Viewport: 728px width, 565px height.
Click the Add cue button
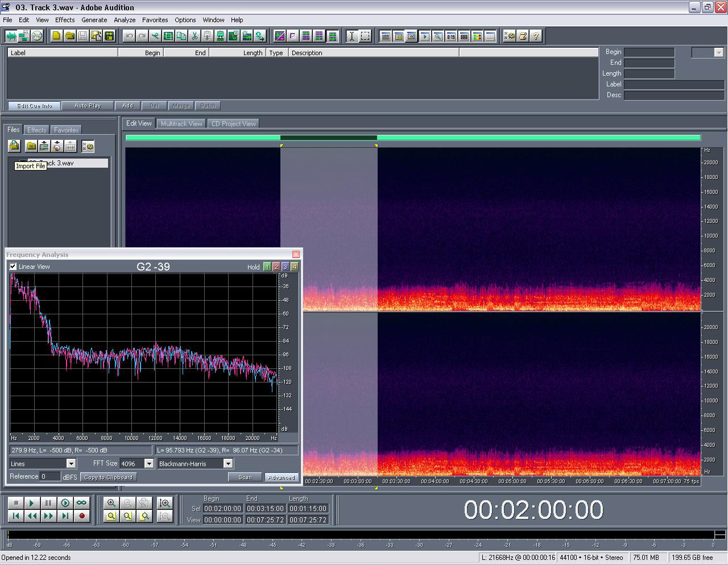pos(127,106)
